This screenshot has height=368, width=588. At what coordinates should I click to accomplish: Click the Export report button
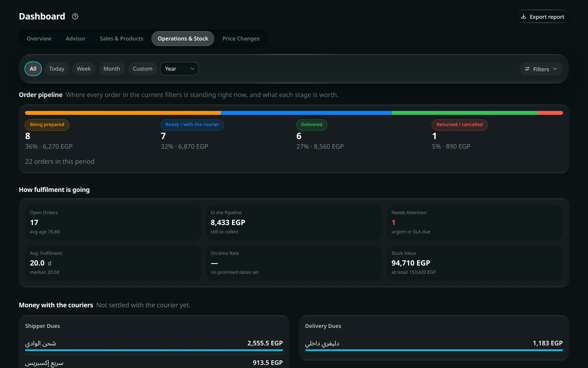(x=543, y=17)
